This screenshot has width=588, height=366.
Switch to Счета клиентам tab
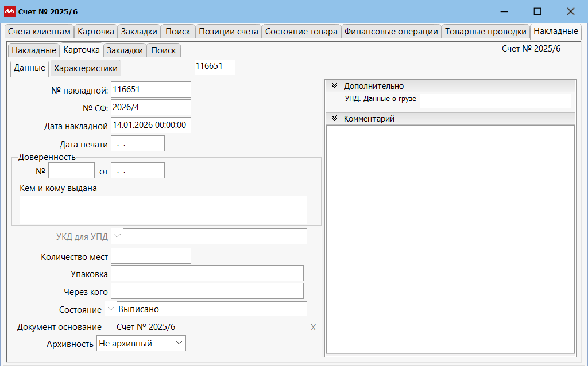[39, 32]
